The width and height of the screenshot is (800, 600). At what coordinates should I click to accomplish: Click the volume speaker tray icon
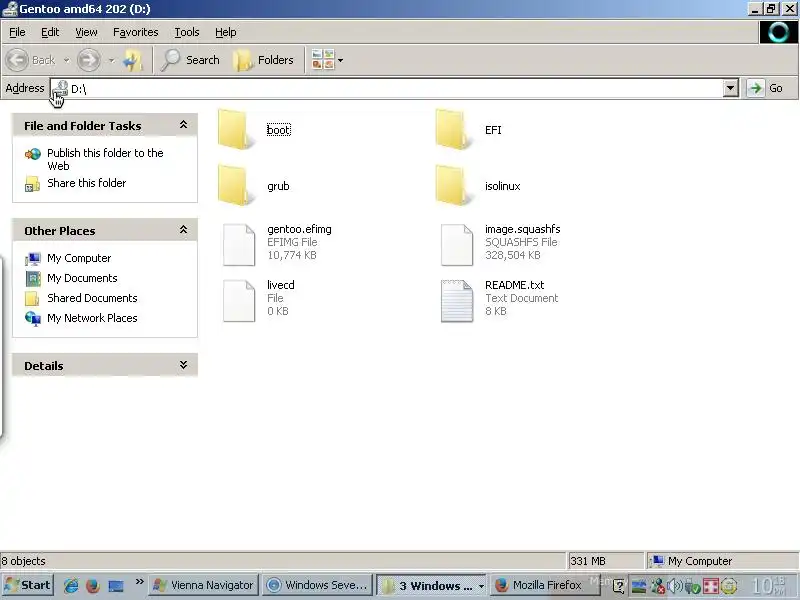click(674, 586)
